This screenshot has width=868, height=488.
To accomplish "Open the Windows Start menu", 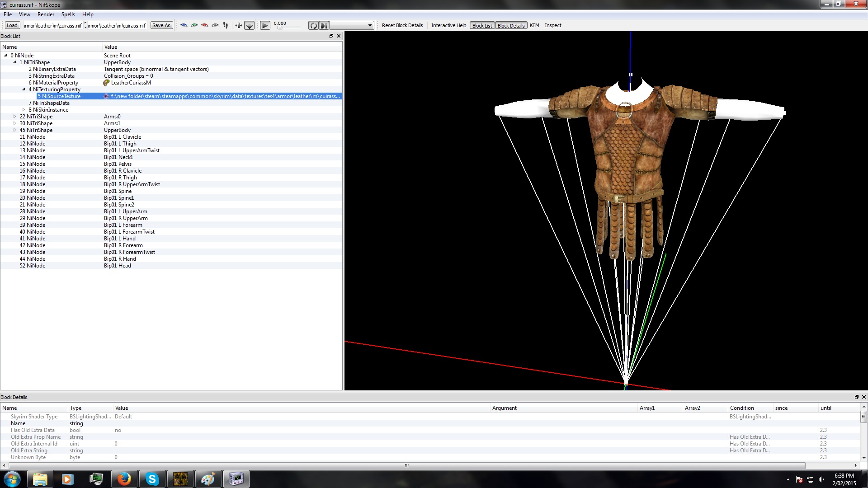I will 12,479.
